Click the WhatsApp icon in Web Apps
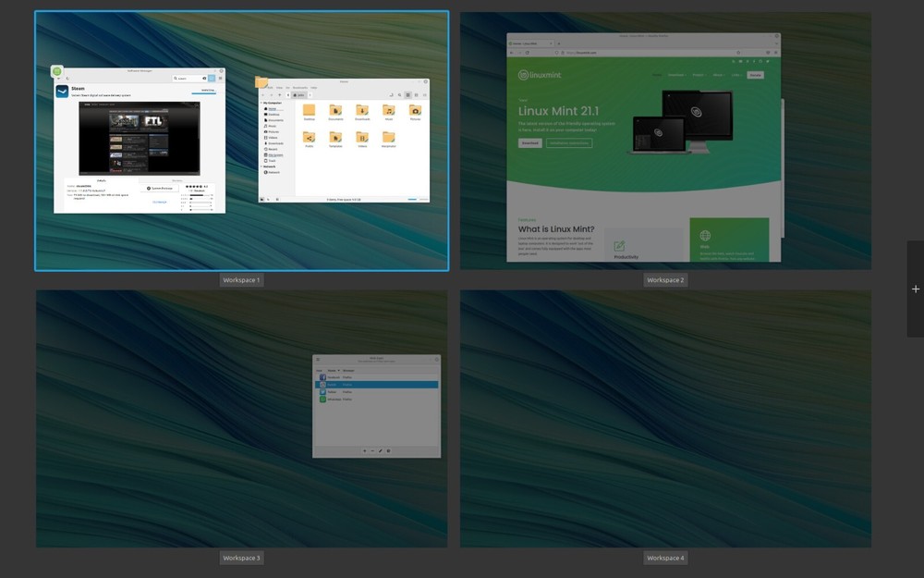 [322, 400]
